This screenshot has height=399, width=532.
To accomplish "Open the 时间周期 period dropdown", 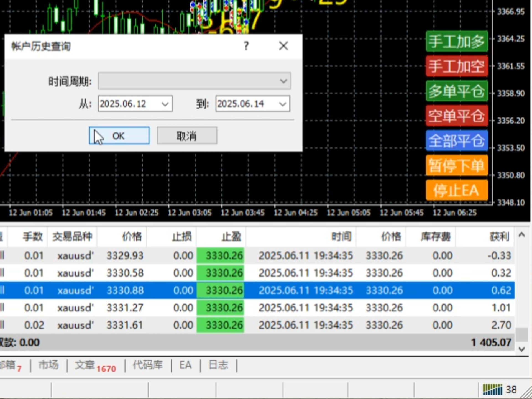I will click(194, 81).
